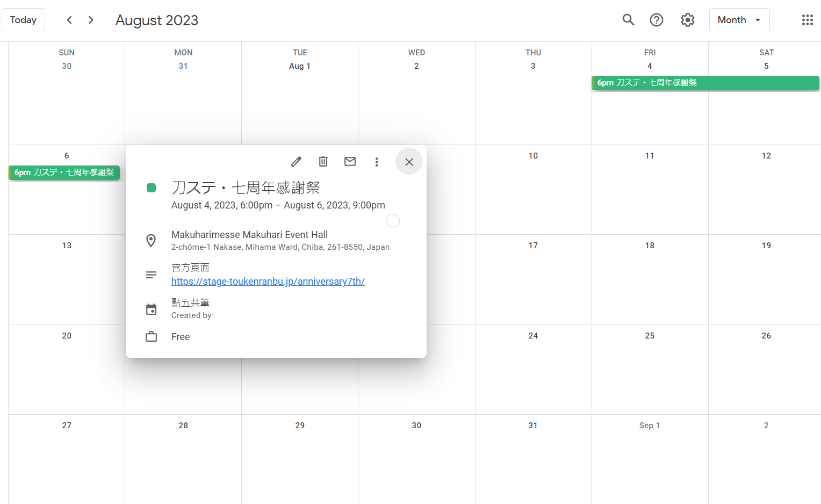Click the calendar name icon

[x=152, y=309]
